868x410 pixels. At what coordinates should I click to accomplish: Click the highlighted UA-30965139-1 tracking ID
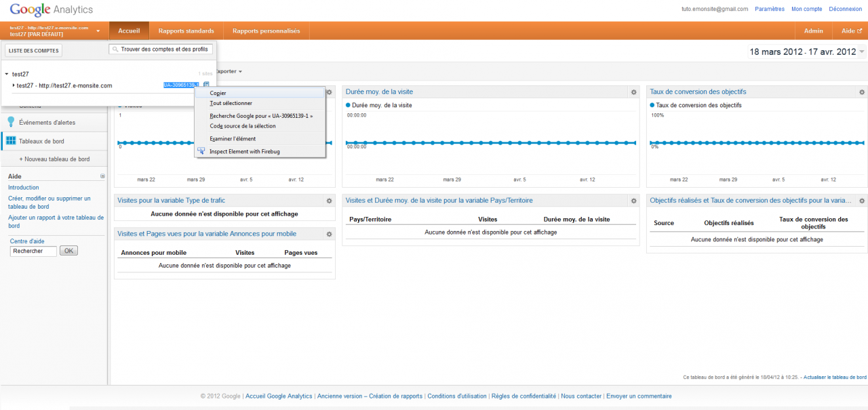(181, 85)
